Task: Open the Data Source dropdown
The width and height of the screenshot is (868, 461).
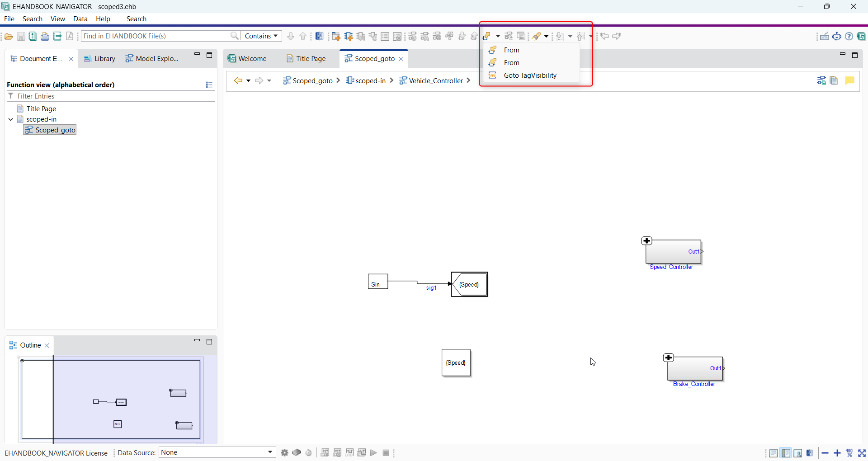Action: pos(217,452)
